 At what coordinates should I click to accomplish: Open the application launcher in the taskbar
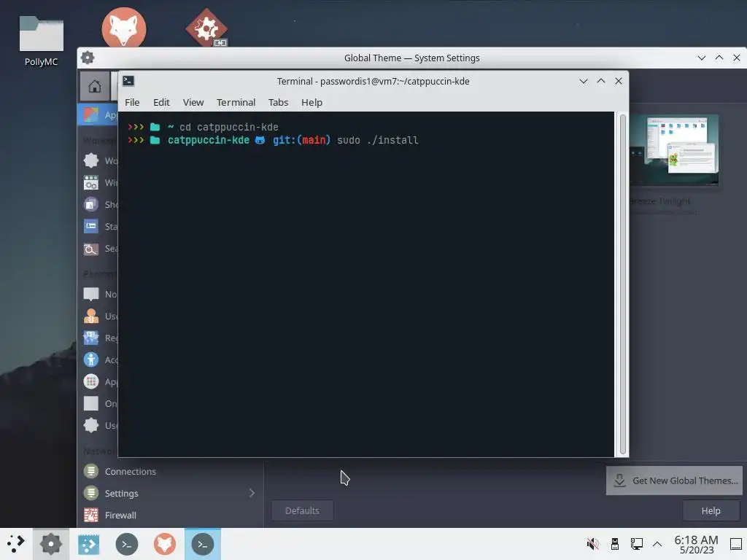(x=16, y=544)
